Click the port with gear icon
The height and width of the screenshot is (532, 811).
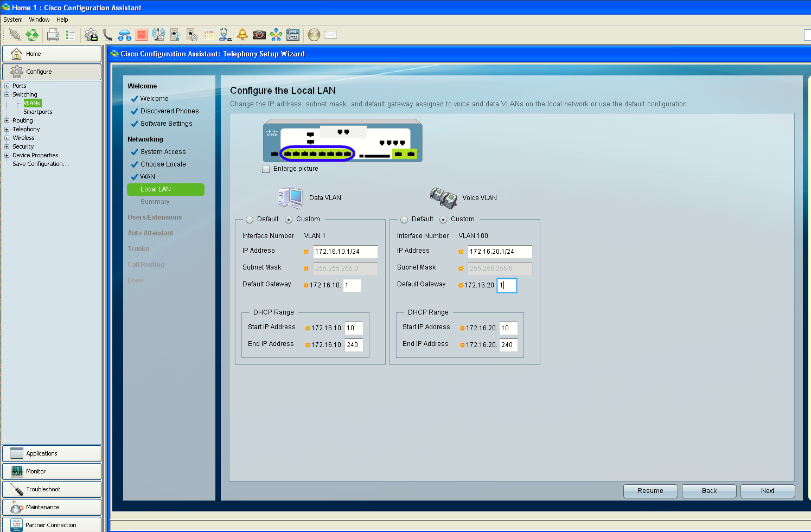[x=192, y=35]
